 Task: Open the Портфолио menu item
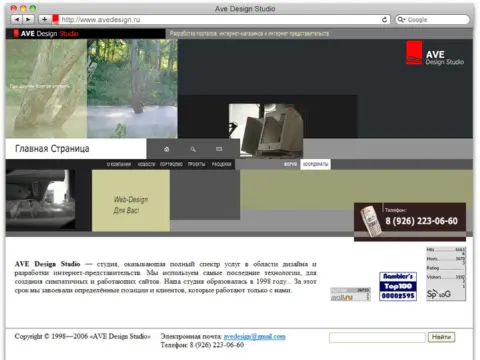coord(171,164)
